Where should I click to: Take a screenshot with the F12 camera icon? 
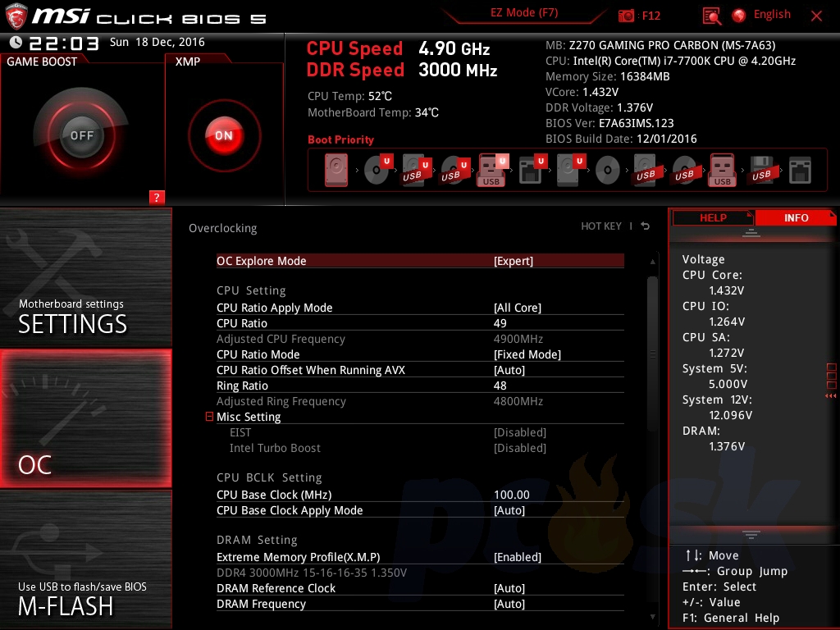click(x=626, y=16)
